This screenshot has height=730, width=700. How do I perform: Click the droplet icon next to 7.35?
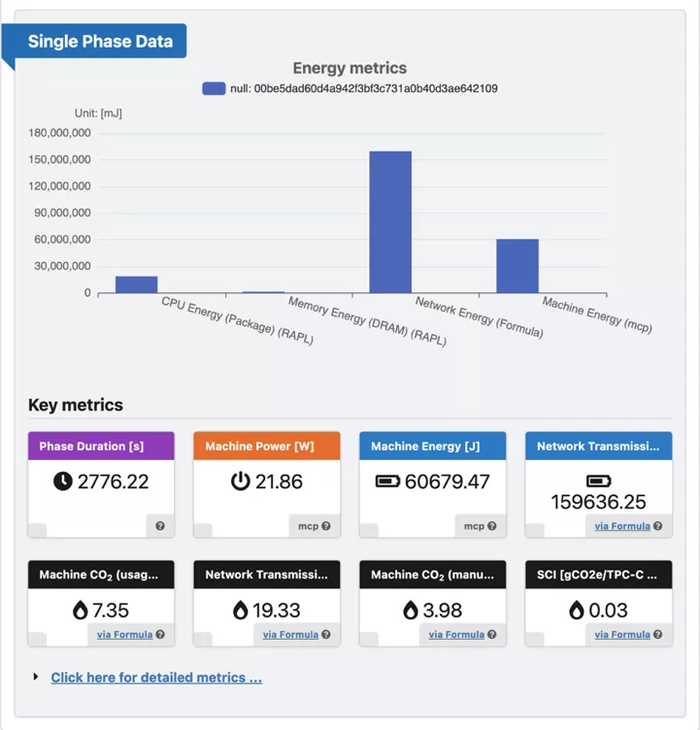(81, 611)
